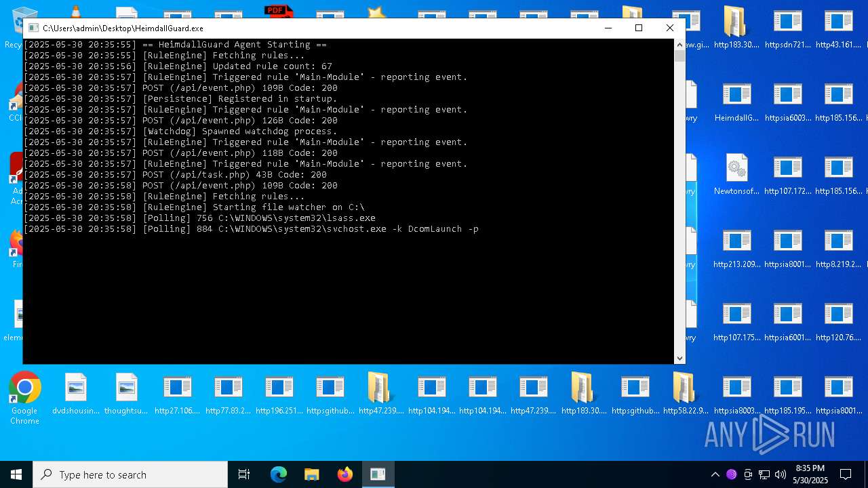The width and height of the screenshot is (868, 488).
Task: Select the httpsia8003... desktop file
Action: [x=737, y=394]
